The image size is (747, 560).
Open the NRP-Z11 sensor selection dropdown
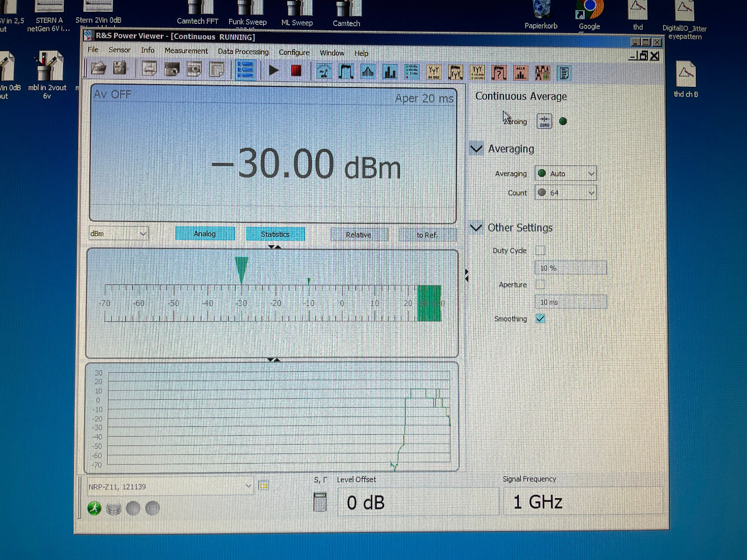(170, 487)
